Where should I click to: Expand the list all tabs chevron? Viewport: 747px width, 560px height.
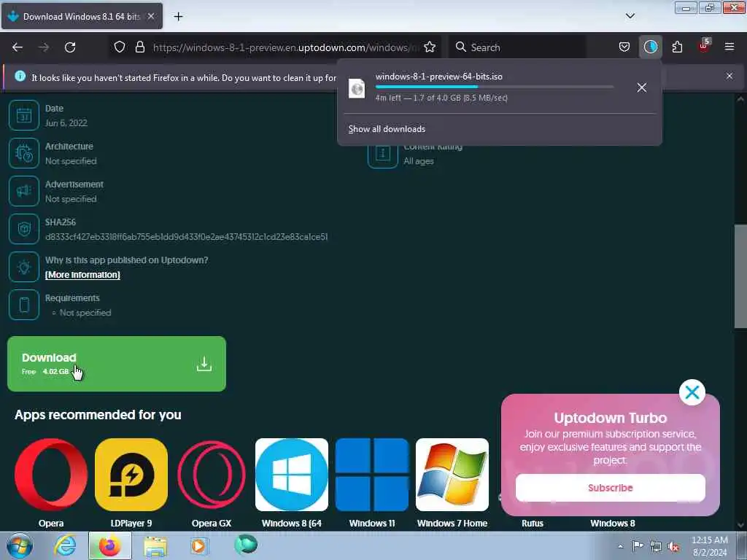630,16
